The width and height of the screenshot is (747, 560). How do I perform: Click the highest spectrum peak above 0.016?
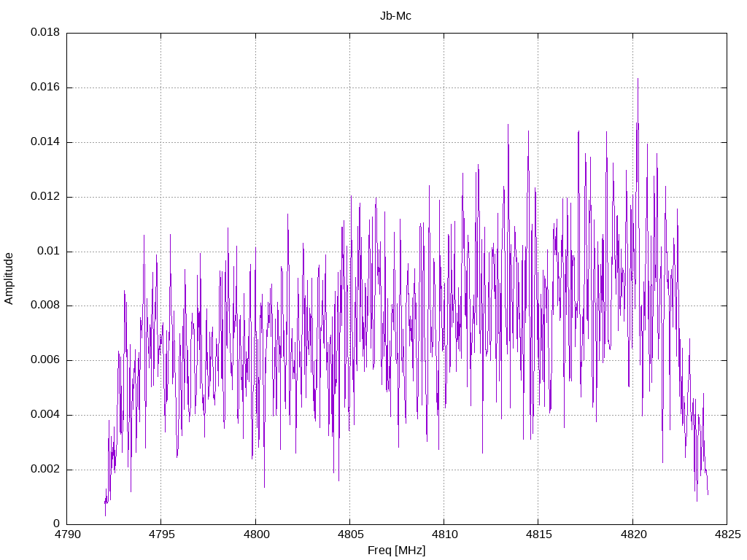[x=638, y=80]
